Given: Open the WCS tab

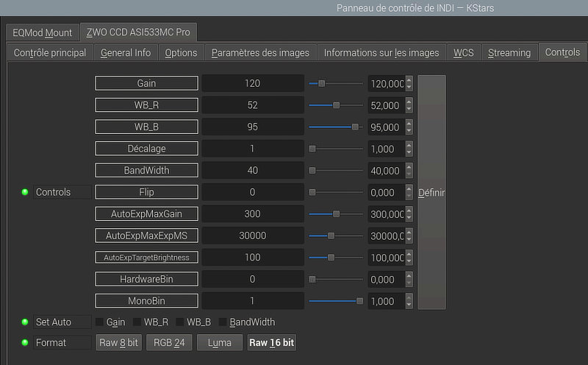Looking at the screenshot, I should coord(464,53).
